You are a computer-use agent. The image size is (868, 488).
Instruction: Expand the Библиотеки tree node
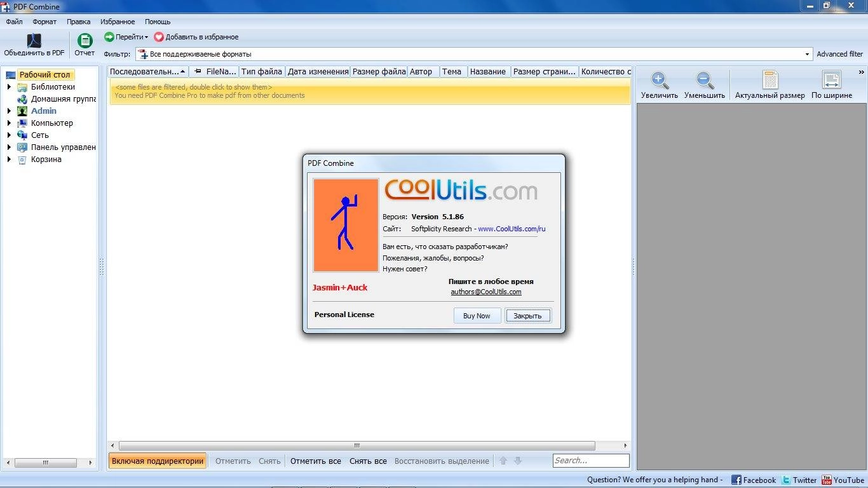(9, 87)
